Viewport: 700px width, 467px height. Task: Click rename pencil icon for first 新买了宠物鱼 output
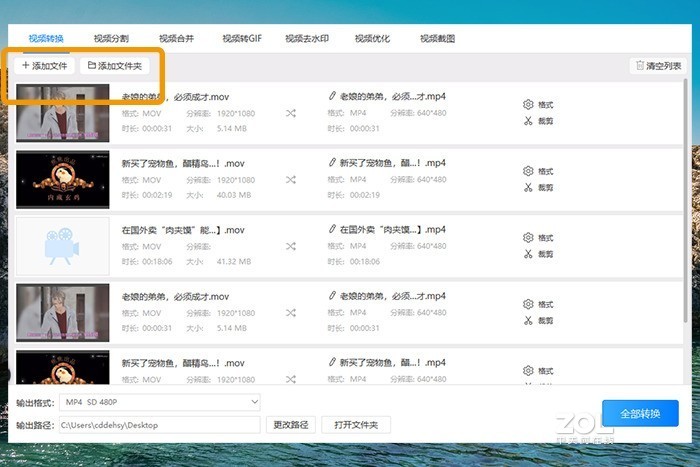point(332,163)
